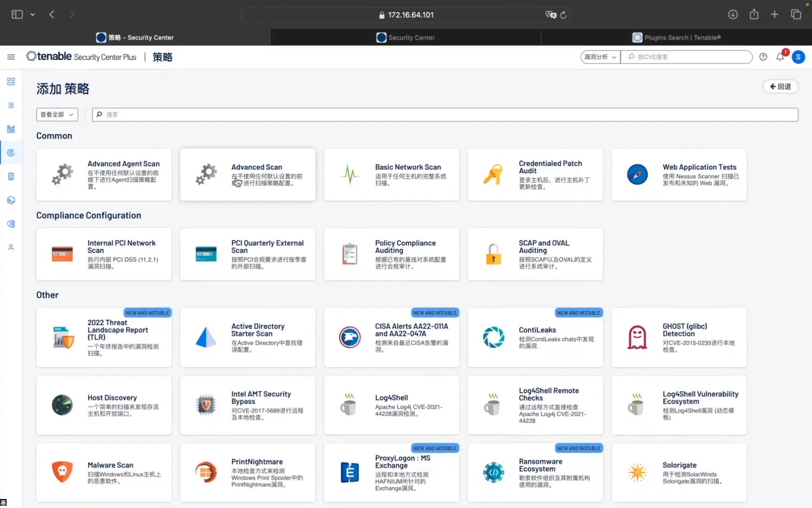812x508 pixels.
Task: Click the list icon in left sidebar
Action: click(11, 105)
